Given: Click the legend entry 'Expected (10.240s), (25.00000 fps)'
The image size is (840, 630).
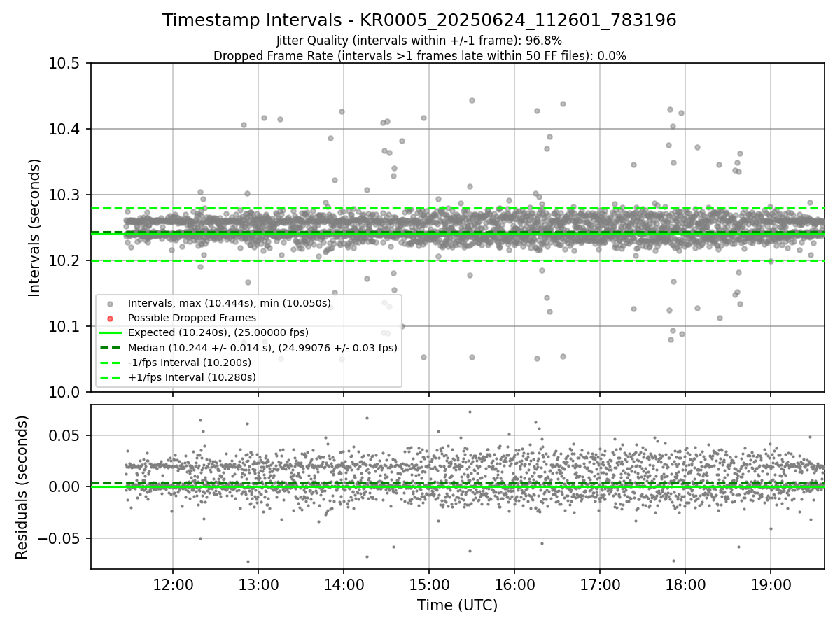Looking at the screenshot, I should [218, 332].
